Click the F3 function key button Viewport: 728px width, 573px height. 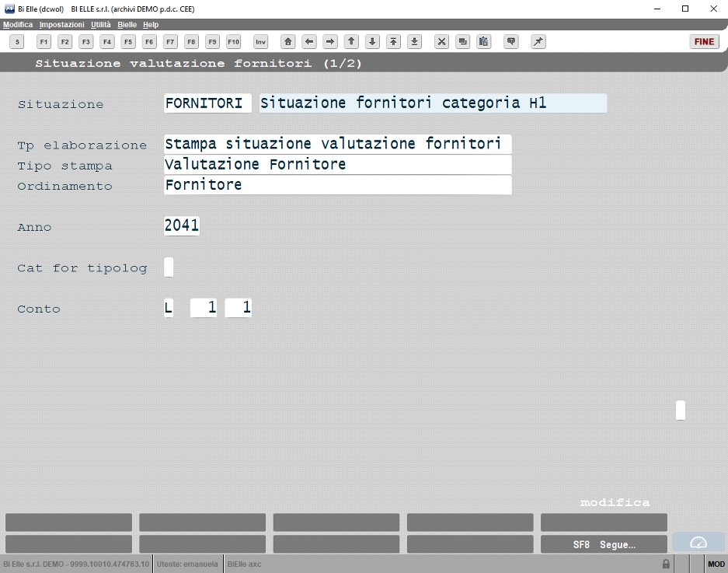pyautogui.click(x=86, y=42)
